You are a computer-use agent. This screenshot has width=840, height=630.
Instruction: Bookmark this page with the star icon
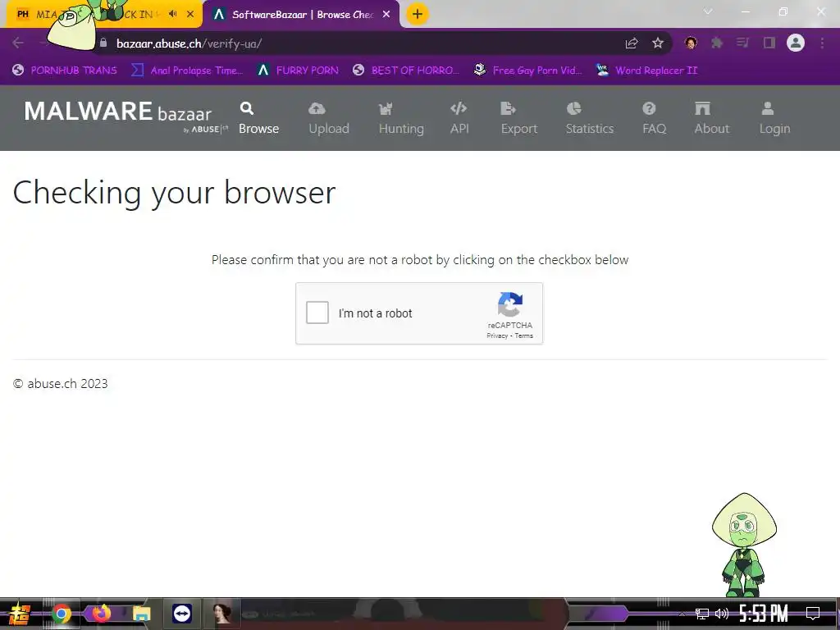(658, 43)
